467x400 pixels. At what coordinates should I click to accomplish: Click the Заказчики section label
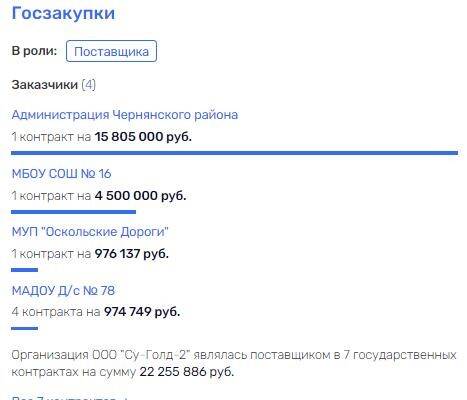coord(45,85)
